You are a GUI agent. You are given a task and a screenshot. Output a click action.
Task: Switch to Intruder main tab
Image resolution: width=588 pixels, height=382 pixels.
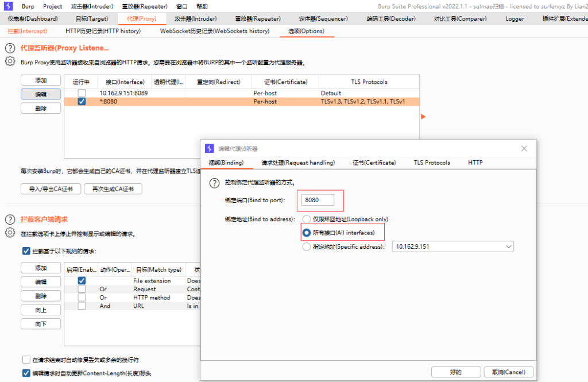tap(196, 19)
